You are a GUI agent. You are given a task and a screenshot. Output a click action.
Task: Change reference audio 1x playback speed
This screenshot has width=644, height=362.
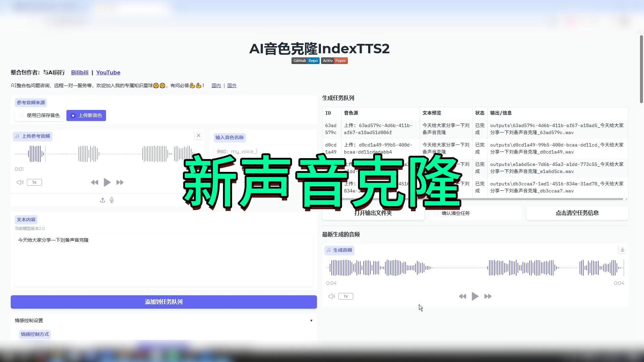[34, 182]
